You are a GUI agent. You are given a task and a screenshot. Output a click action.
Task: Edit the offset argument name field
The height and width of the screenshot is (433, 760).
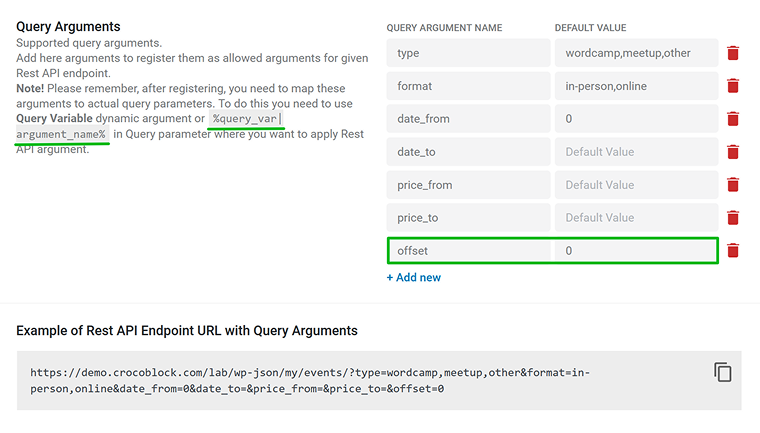(x=470, y=251)
